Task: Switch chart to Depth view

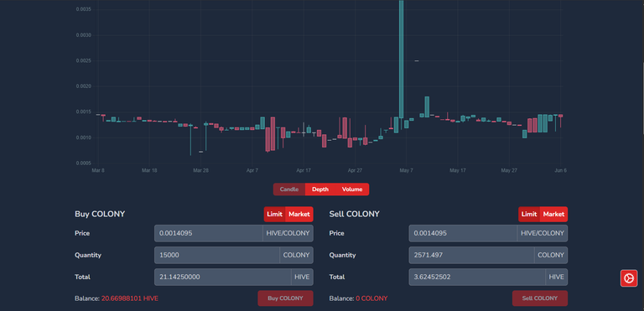Action: click(320, 189)
